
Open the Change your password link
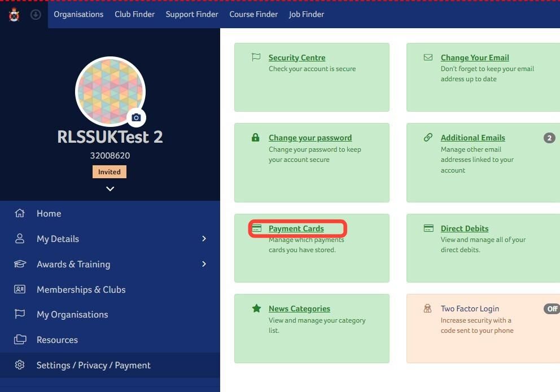(310, 138)
